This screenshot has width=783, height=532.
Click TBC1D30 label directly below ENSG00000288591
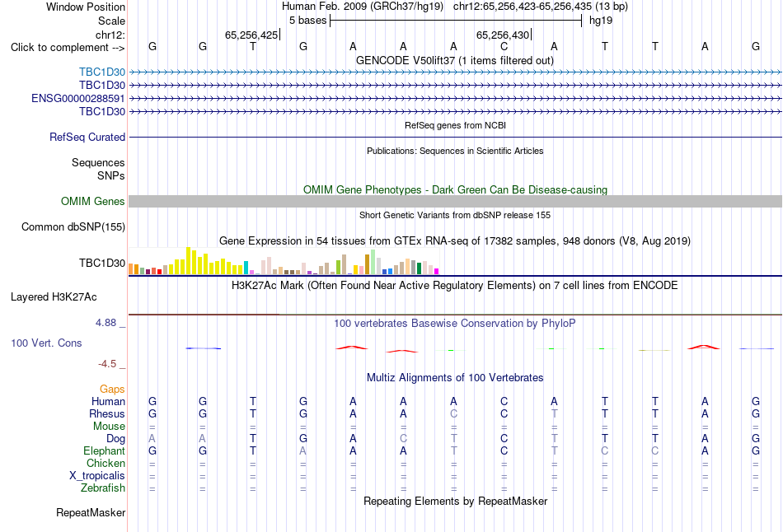coord(102,112)
